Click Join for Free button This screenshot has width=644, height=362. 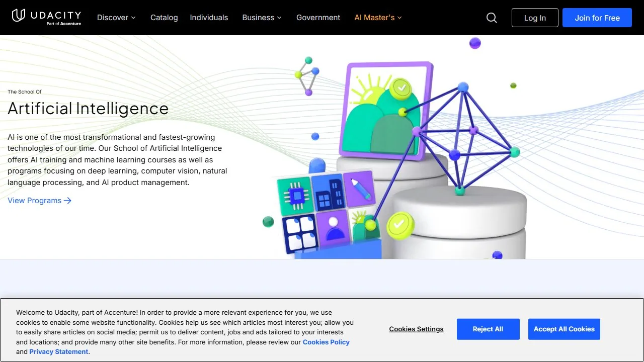pos(597,18)
